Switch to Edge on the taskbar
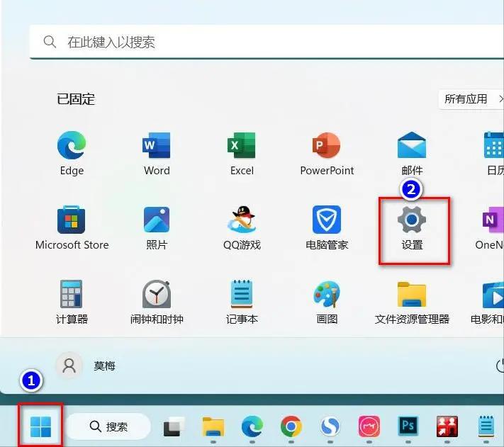This screenshot has height=447, width=504. [x=252, y=426]
